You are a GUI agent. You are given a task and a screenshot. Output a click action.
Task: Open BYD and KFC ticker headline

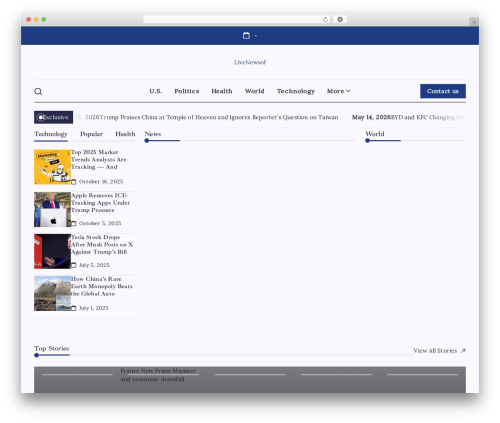pos(427,117)
